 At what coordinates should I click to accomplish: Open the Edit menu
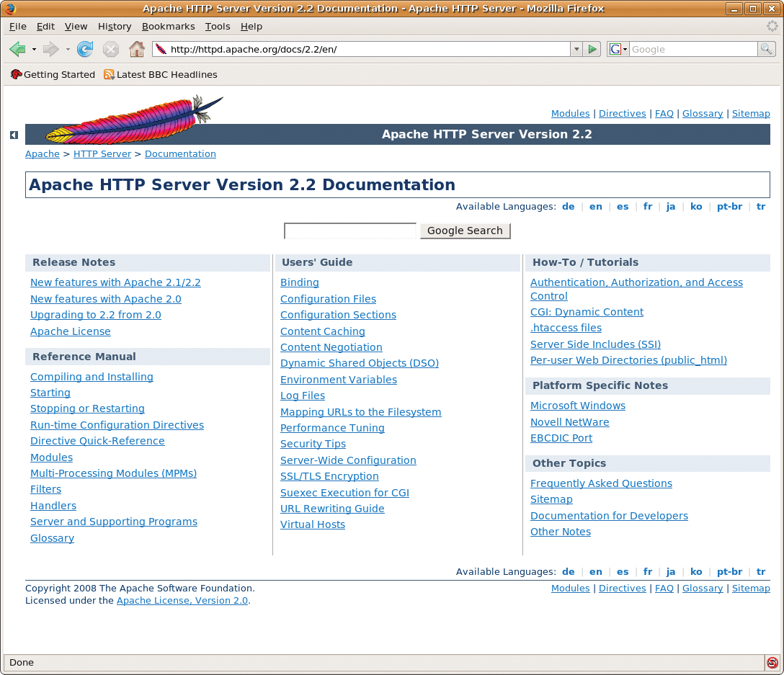pyautogui.click(x=45, y=27)
